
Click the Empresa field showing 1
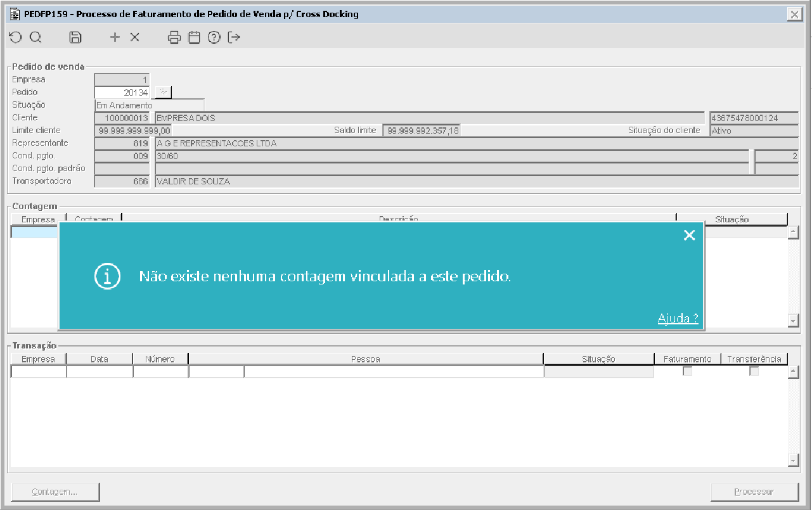point(122,80)
